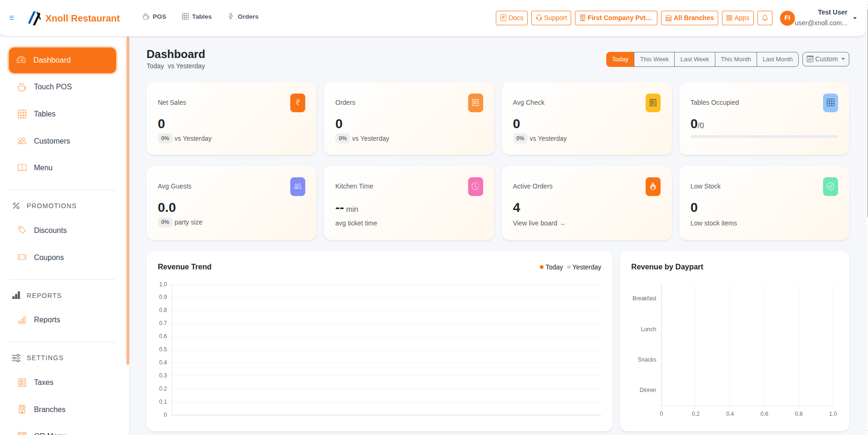Image resolution: width=868 pixels, height=435 pixels.
Task: Open Taxes in the sidebar
Action: [62, 383]
